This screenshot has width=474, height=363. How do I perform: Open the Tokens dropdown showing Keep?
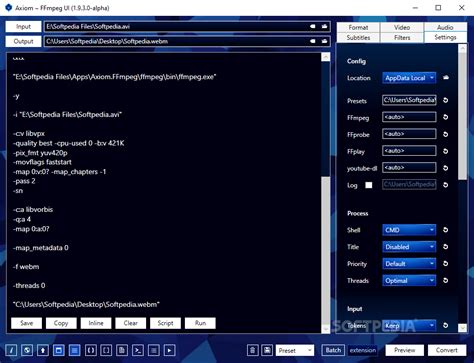(x=409, y=325)
